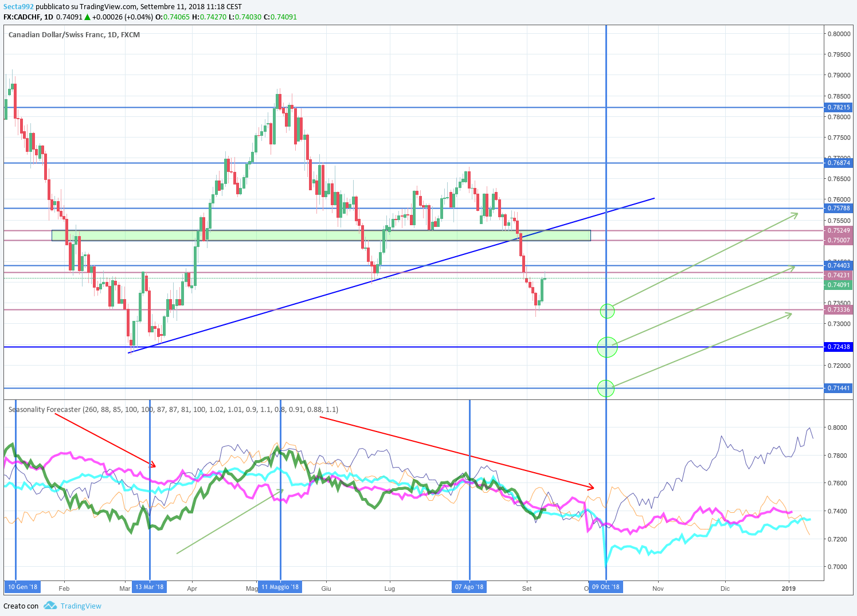Screen dimensions: 857x616
Task: Click the green circle at 0.71441 level
Action: [x=606, y=389]
